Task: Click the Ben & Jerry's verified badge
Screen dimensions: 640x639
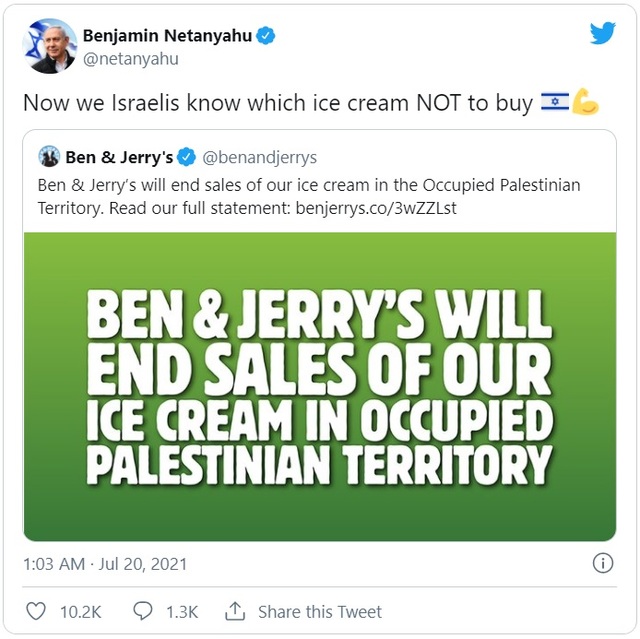Action: [187, 157]
